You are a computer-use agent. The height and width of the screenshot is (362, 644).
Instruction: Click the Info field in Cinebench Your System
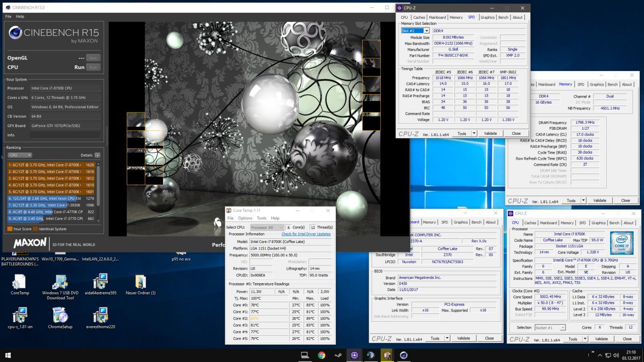65,135
